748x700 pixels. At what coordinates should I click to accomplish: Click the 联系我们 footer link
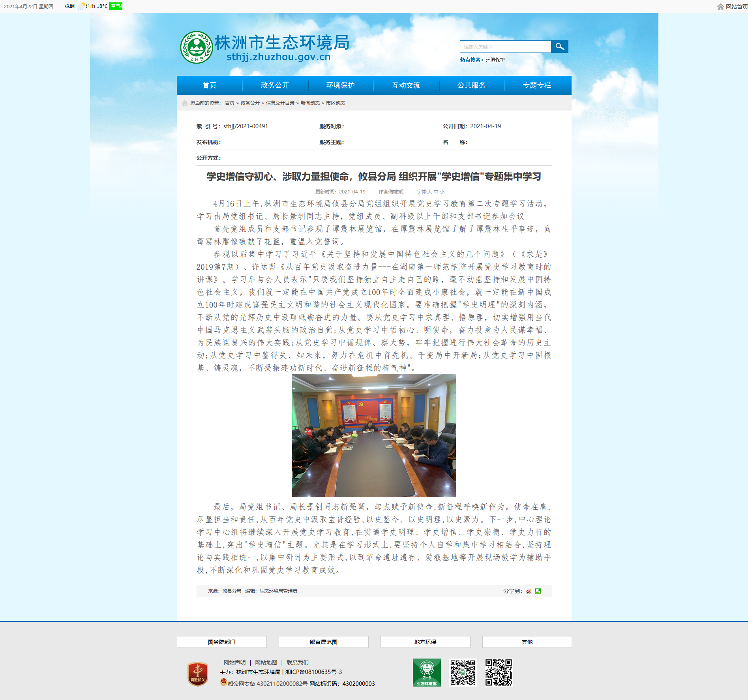coord(297,662)
